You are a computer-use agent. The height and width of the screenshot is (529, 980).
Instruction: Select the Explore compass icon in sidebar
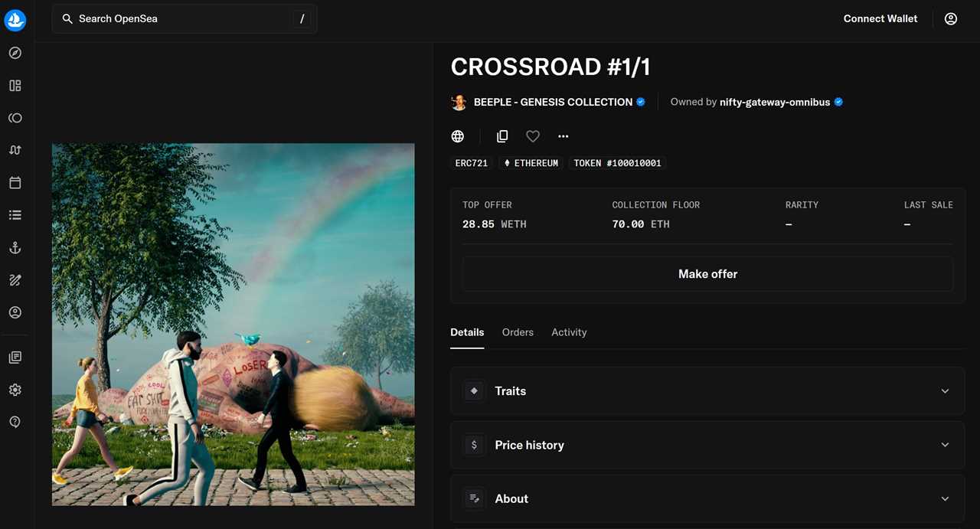pyautogui.click(x=15, y=53)
